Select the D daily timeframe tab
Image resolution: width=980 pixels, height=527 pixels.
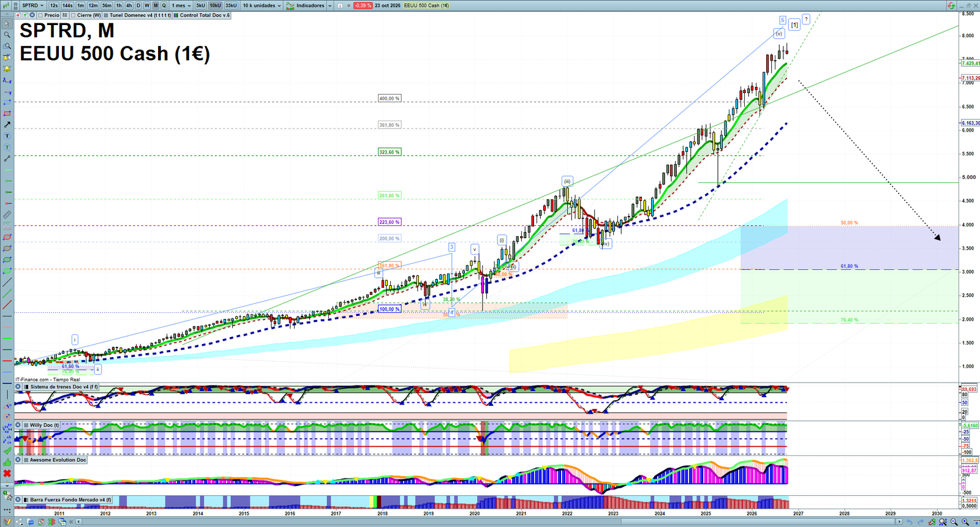[138, 6]
